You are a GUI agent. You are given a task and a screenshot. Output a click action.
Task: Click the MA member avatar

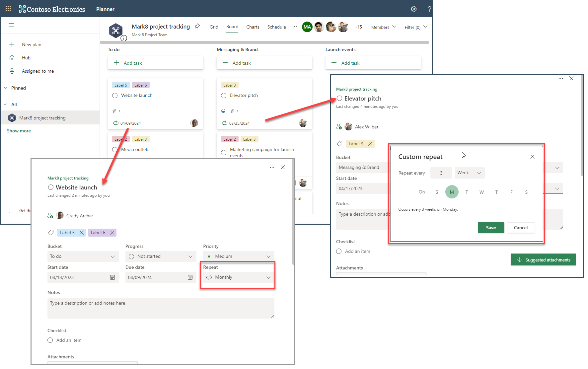(307, 27)
